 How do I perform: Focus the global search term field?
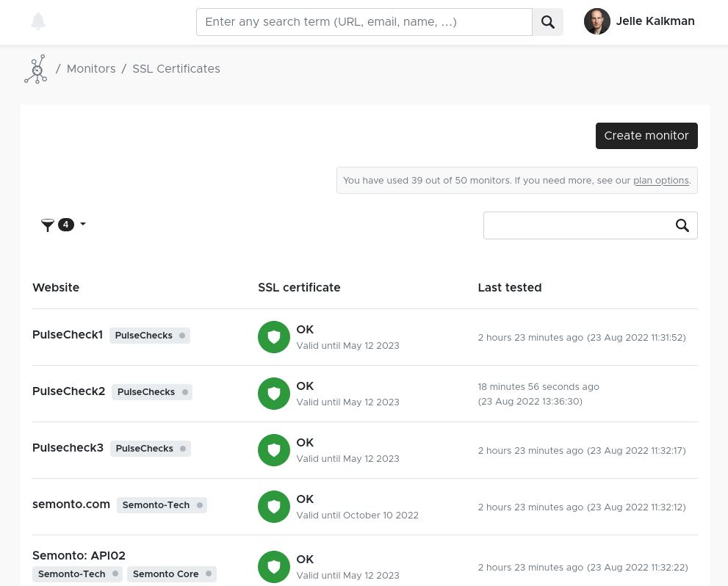click(x=364, y=22)
